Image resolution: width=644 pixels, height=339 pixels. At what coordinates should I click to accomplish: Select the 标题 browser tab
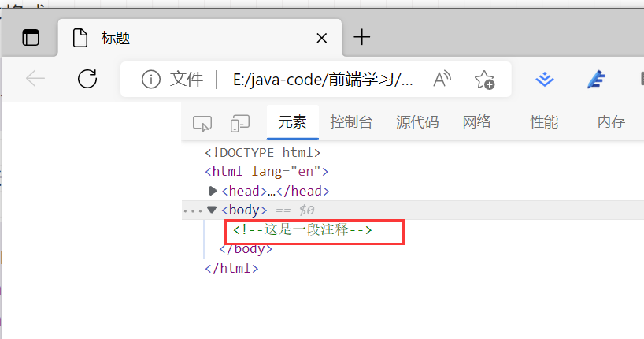199,38
